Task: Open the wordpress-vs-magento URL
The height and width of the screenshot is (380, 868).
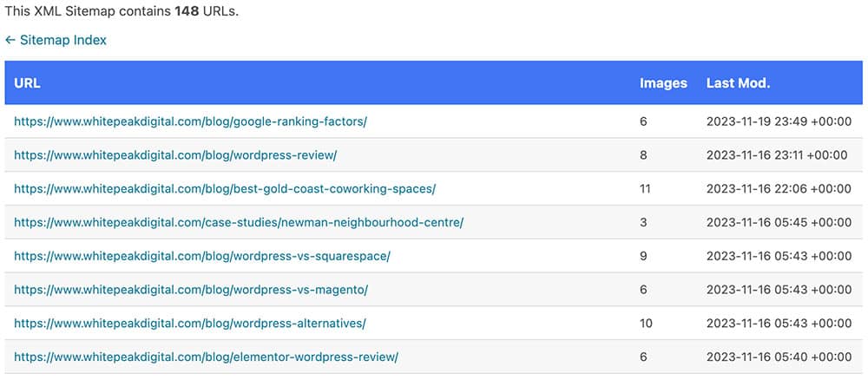Action: 191,290
